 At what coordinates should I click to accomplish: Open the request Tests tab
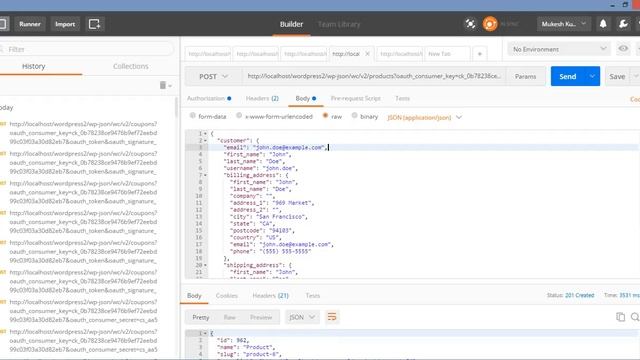click(x=402, y=98)
